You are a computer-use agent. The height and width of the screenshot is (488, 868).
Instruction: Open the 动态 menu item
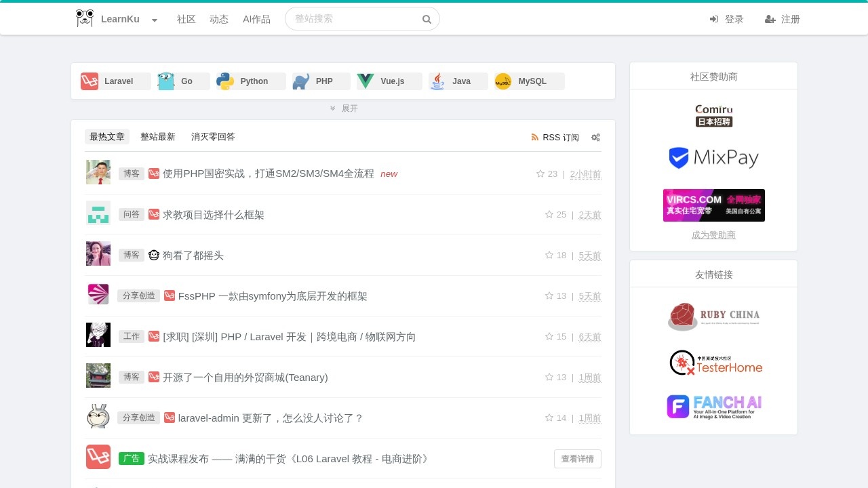[x=219, y=19]
